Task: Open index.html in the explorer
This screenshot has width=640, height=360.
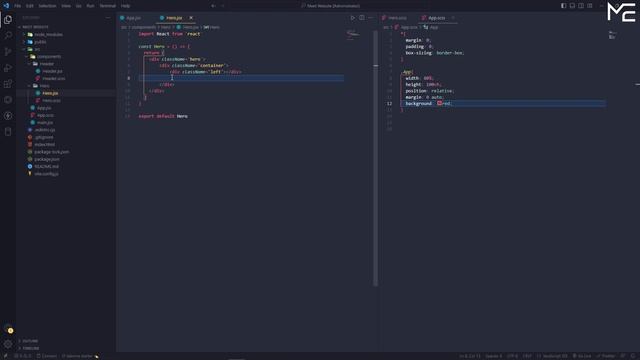Action: [44, 145]
